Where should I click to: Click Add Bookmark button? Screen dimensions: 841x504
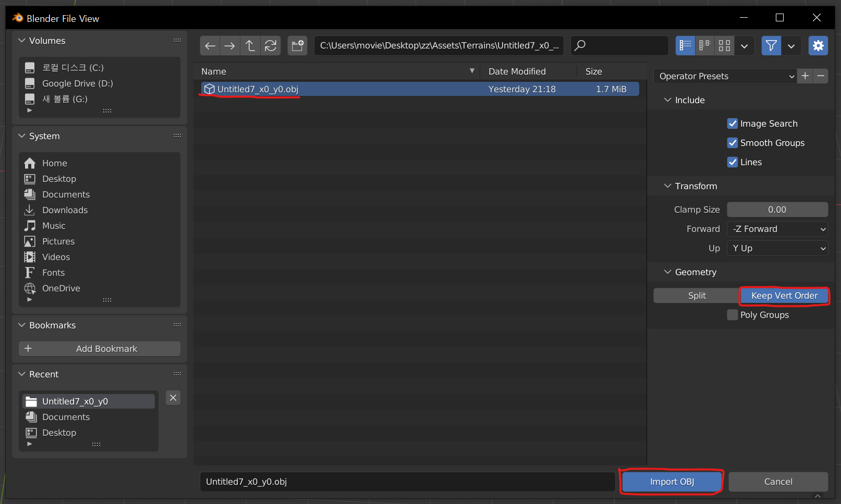pyautogui.click(x=100, y=349)
